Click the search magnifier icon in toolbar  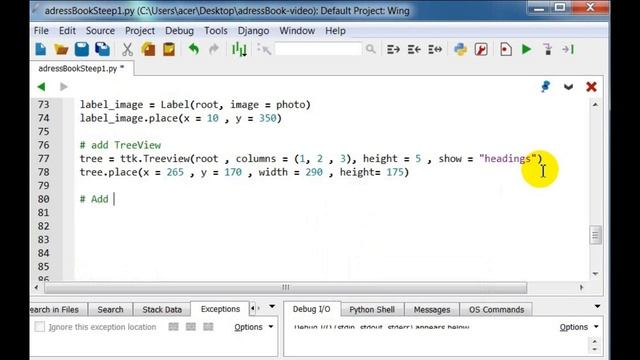point(370,49)
